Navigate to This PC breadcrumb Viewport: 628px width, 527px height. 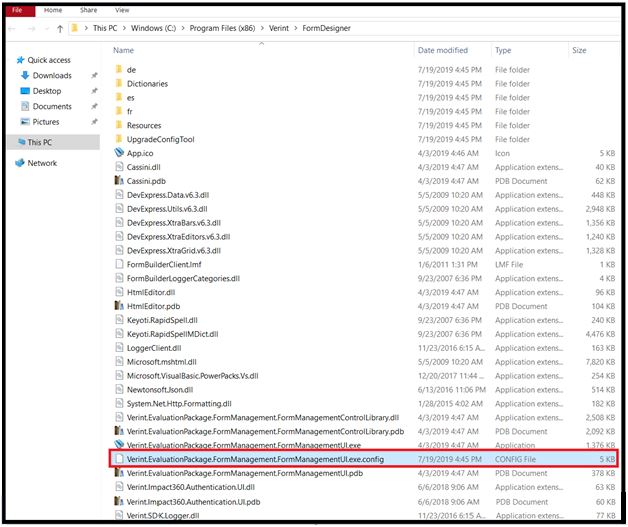105,28
